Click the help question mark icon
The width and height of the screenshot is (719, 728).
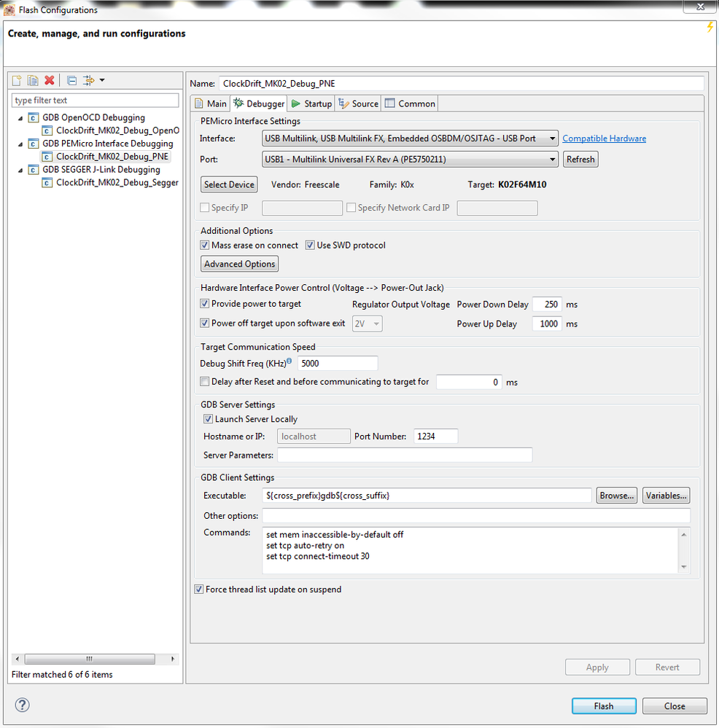click(23, 705)
